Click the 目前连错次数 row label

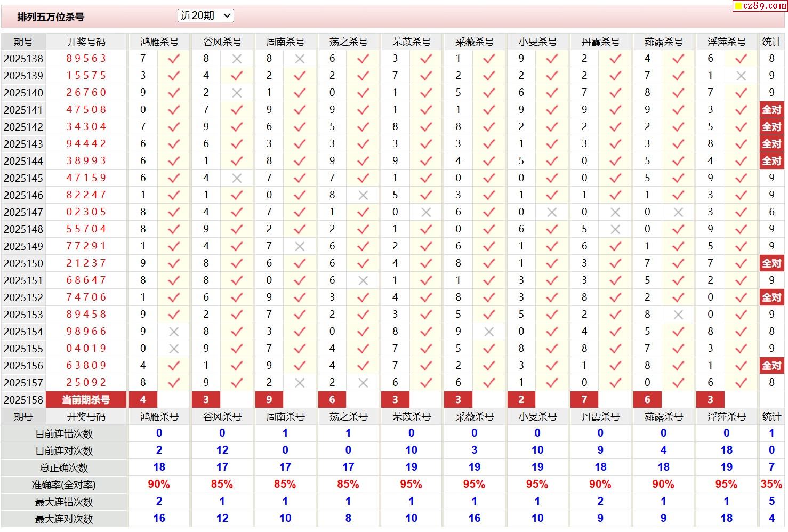(x=64, y=434)
